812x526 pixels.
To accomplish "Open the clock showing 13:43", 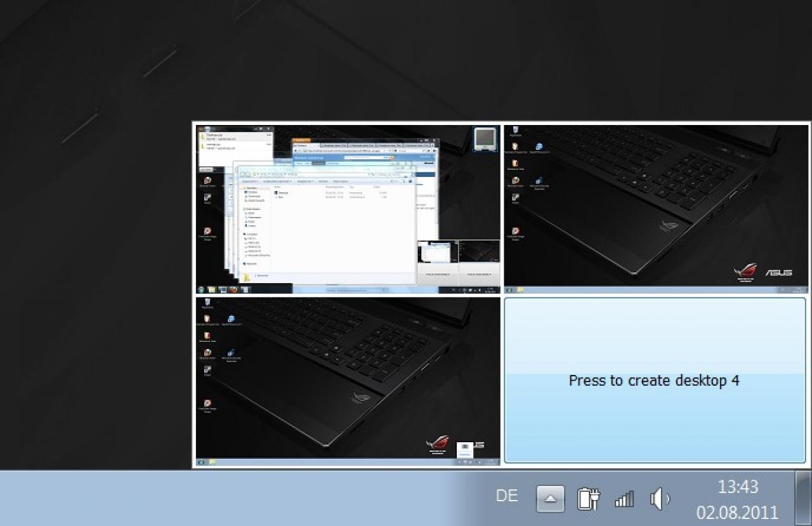I will click(738, 487).
